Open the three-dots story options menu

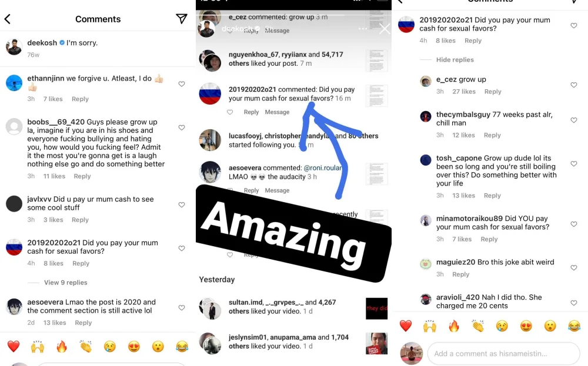pyautogui.click(x=363, y=29)
